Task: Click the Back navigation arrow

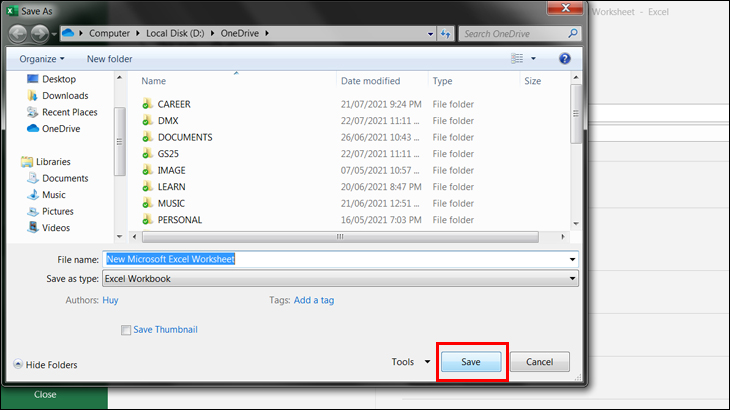Action: click(x=18, y=34)
